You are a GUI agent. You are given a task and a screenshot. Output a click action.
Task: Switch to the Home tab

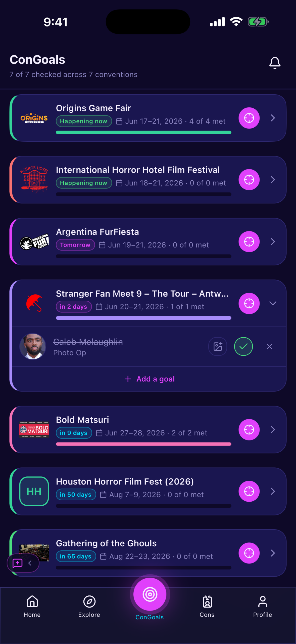click(x=32, y=606)
